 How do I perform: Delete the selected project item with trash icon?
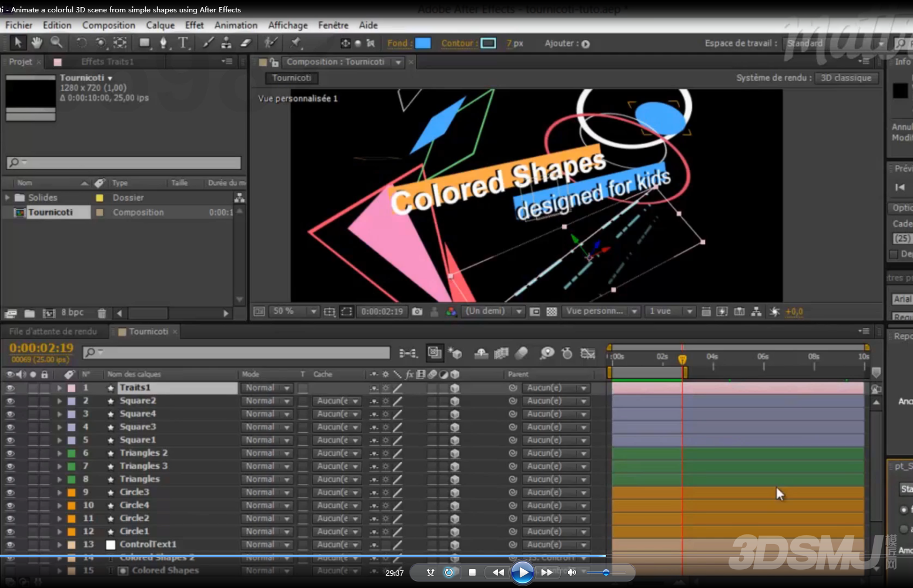[102, 313]
